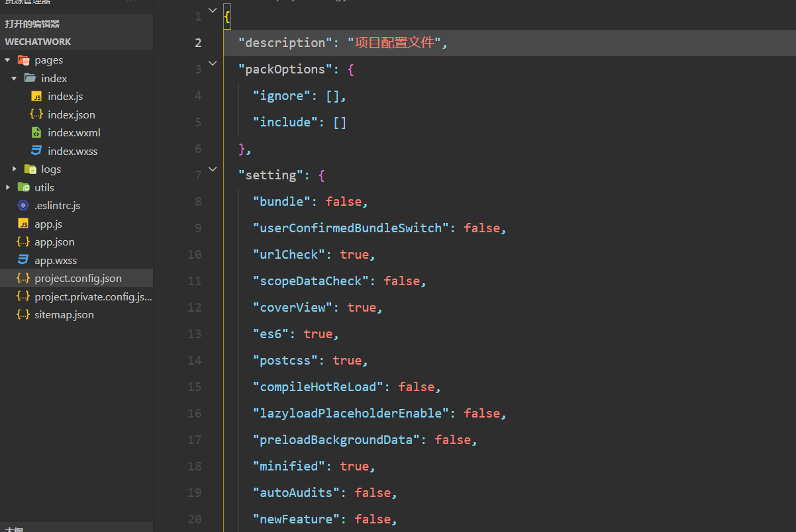Collapse the pages folder arrow
Screen dimensions: 796x532
[x=8, y=60]
